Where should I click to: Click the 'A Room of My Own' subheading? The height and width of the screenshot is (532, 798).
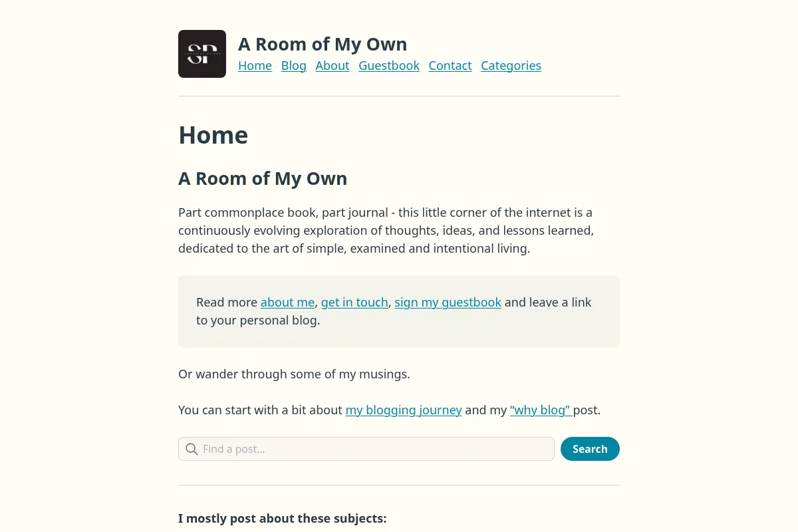click(x=263, y=178)
